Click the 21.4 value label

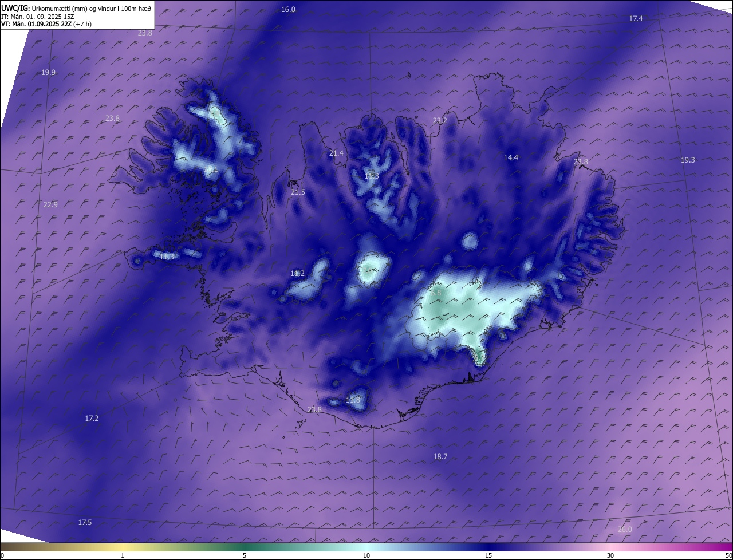coord(336,153)
